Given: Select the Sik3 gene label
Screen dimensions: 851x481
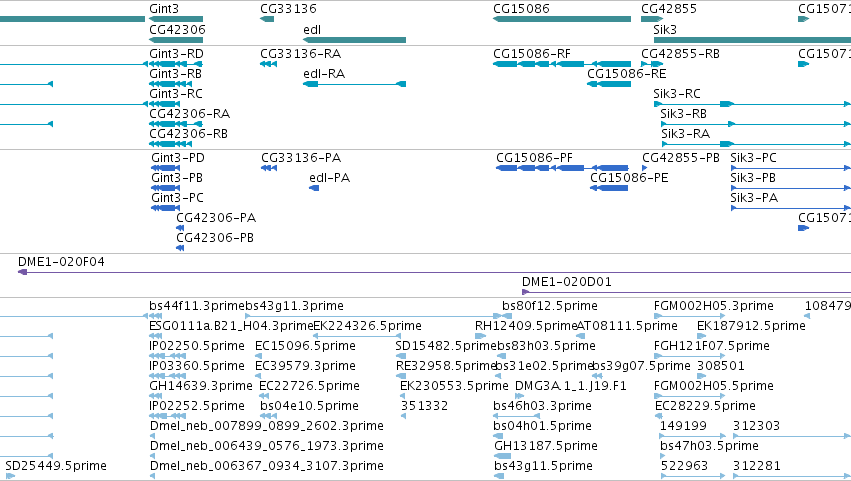Looking at the screenshot, I should (x=665, y=29).
